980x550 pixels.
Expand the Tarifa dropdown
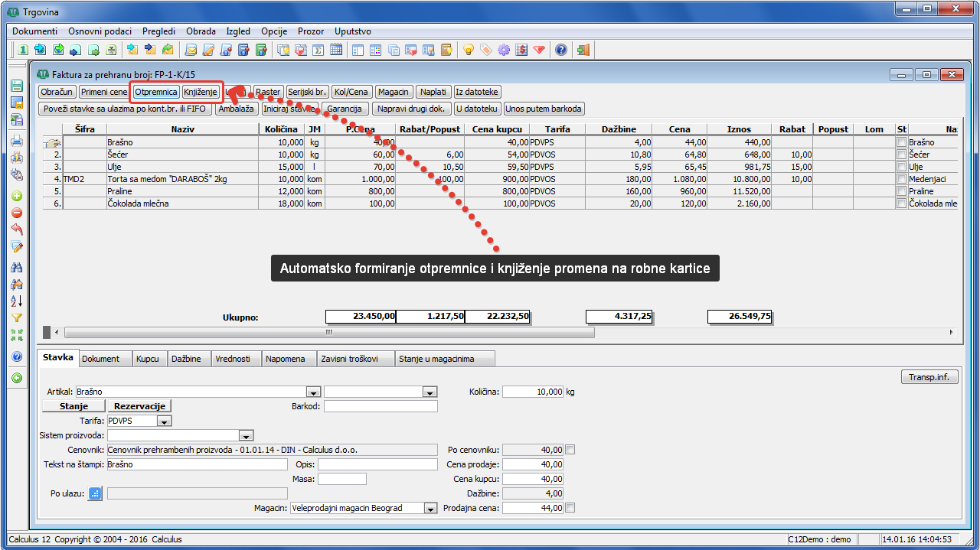click(165, 421)
